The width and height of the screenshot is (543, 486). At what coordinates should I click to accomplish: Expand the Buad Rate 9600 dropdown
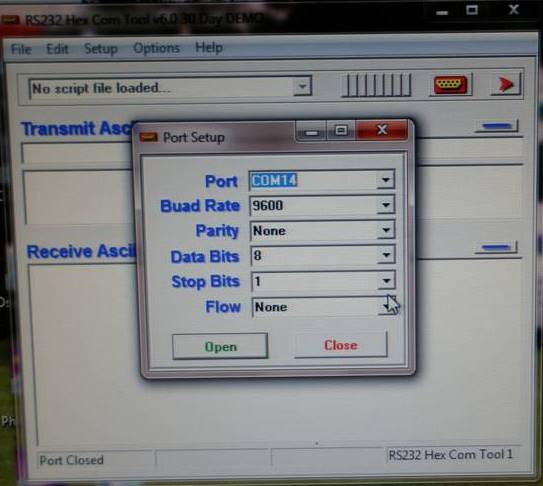point(386,205)
